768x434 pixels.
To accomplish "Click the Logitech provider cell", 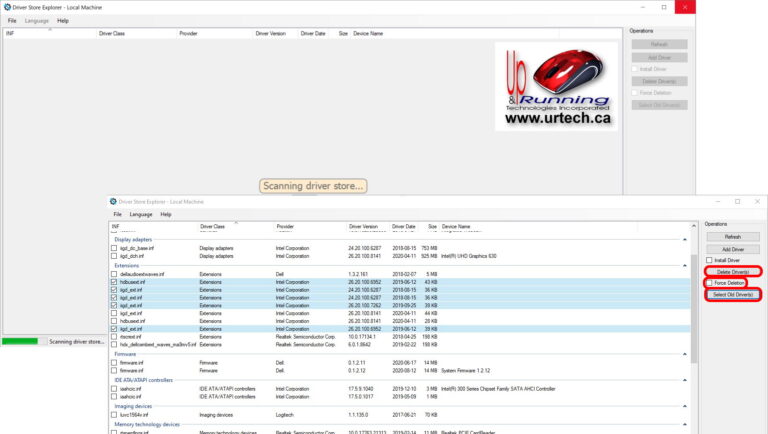I will click(285, 415).
